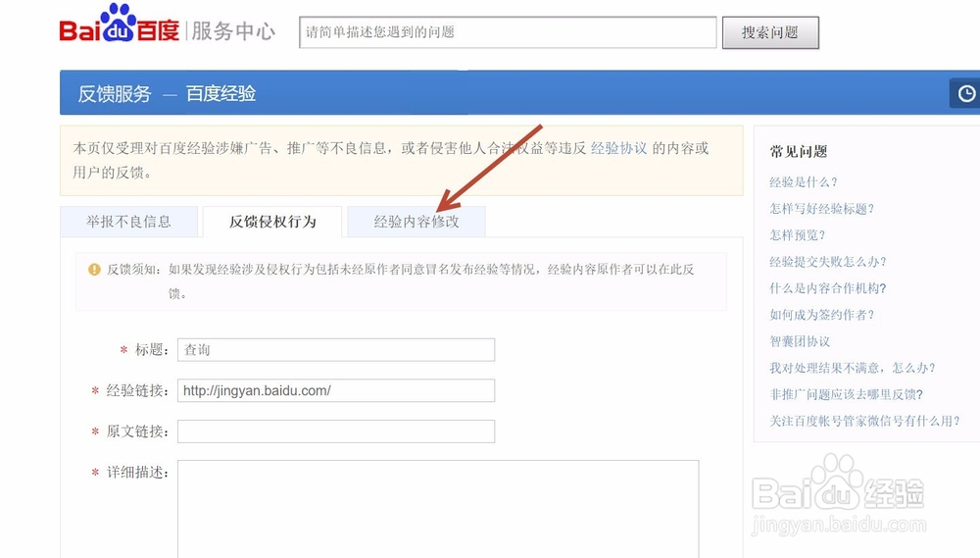Click 百度经验 in the blue header bar
Screen dimensions: 980x558
coord(220,94)
